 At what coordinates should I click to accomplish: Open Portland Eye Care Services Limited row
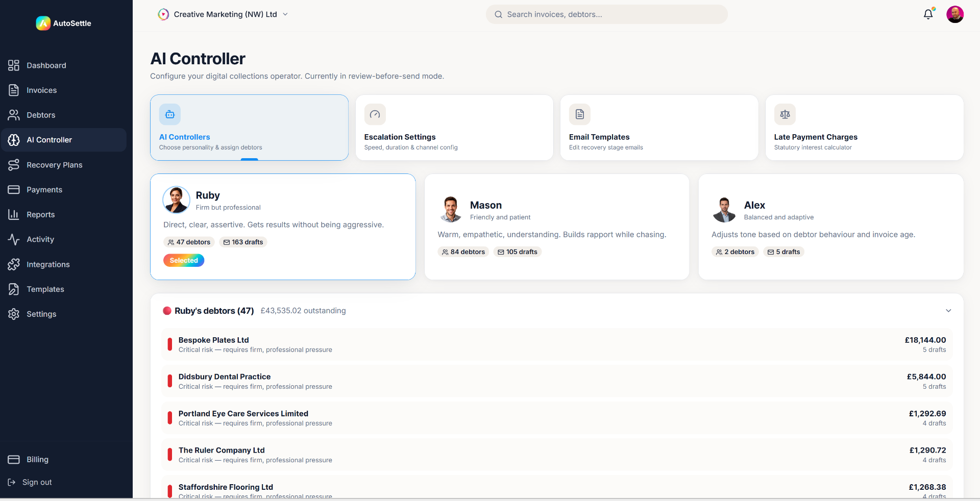click(x=557, y=418)
